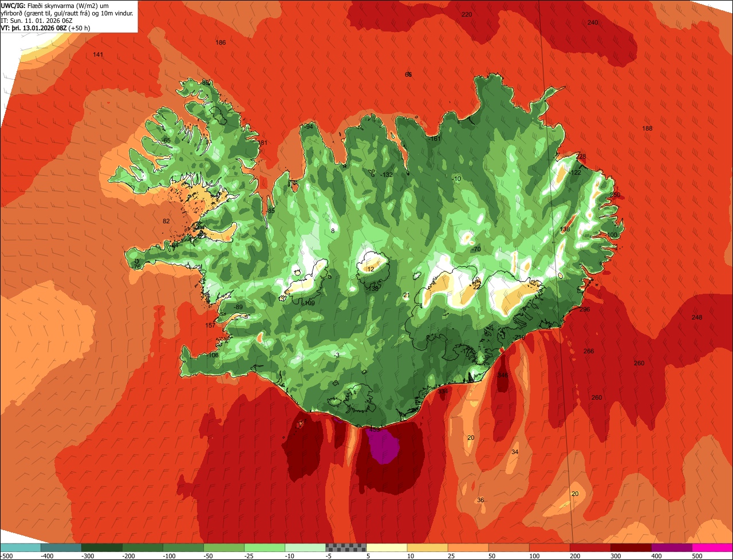Click the magenta legend swatch above 500
The image size is (733, 560).
(712, 547)
